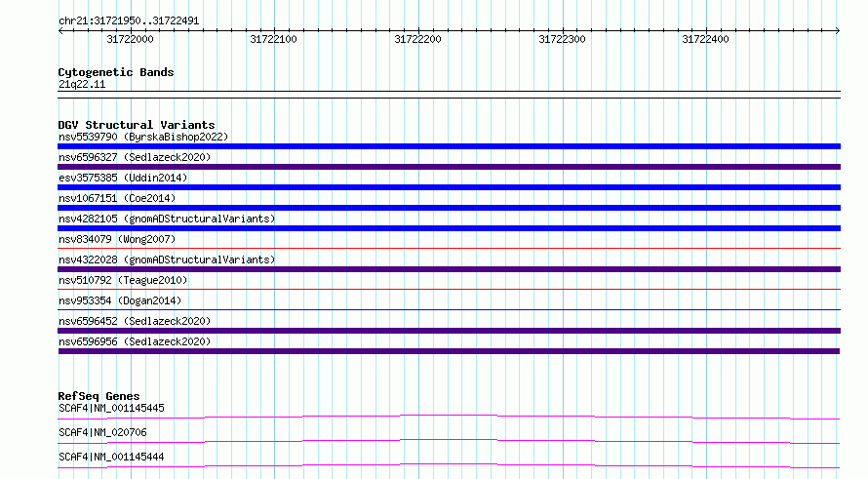The height and width of the screenshot is (479, 868).
Task: Click the 21q22.11 band label
Action: (x=82, y=84)
